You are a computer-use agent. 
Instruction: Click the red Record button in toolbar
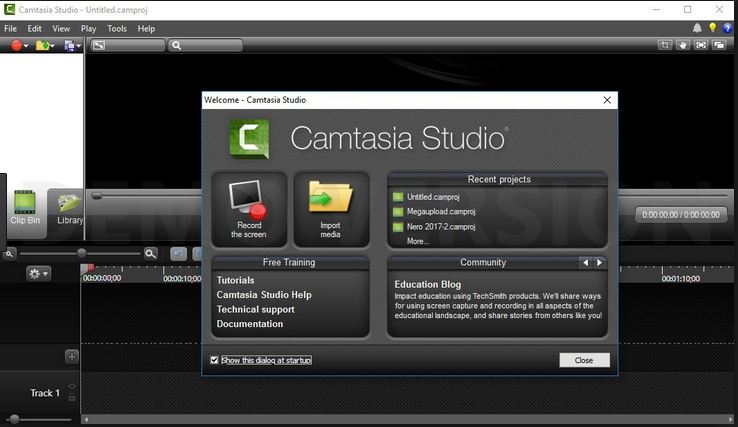click(16, 45)
